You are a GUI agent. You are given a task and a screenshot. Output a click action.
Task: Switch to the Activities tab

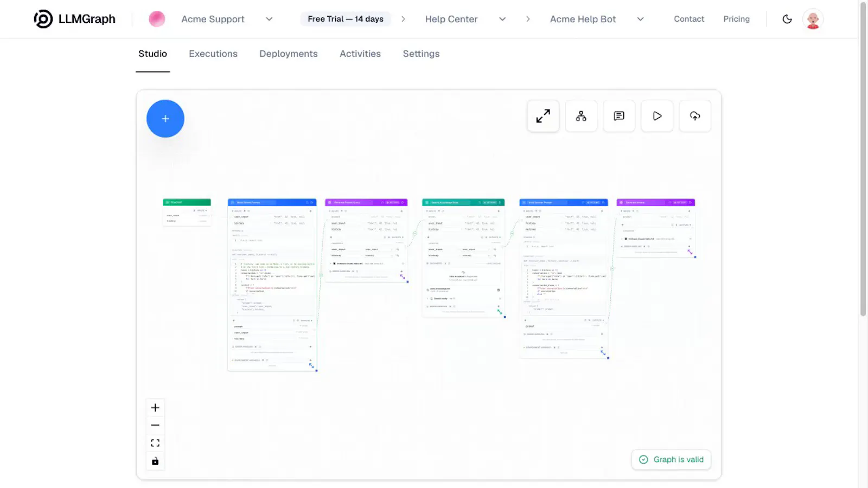click(x=360, y=54)
